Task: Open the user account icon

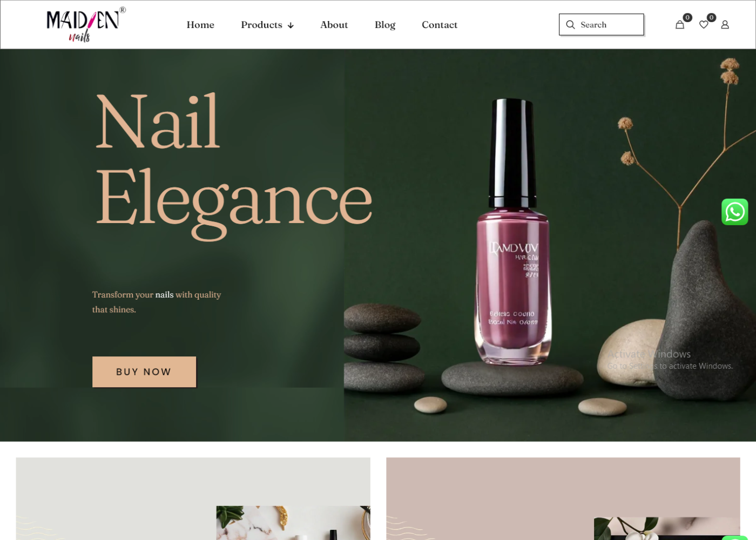Action: 725,25
